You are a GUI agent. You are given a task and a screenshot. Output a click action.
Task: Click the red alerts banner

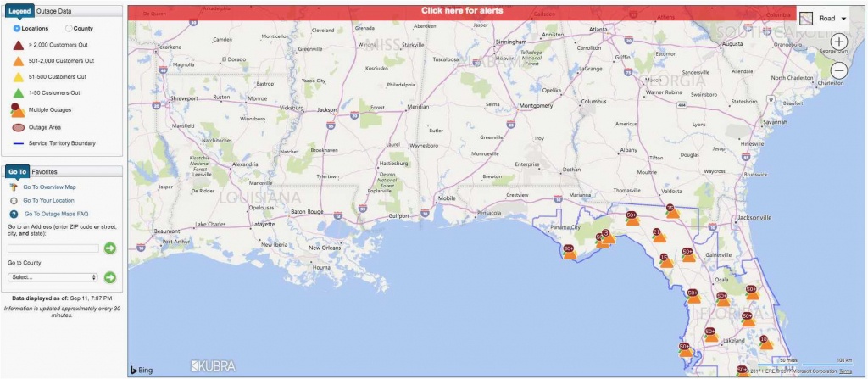462,11
